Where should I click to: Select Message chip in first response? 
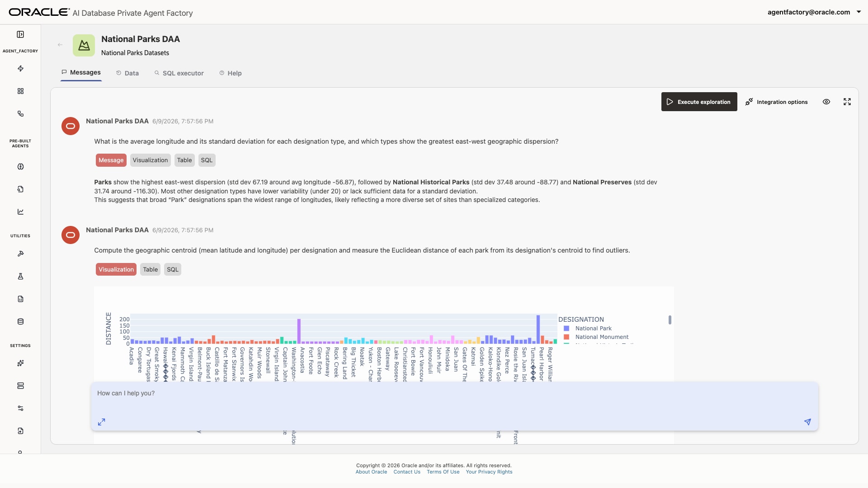111,160
